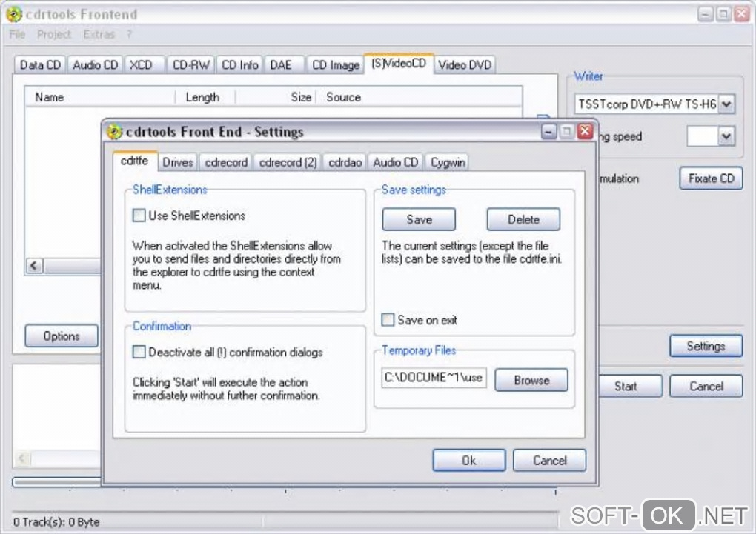
Task: Open the Video DVD tab
Action: [x=465, y=65]
